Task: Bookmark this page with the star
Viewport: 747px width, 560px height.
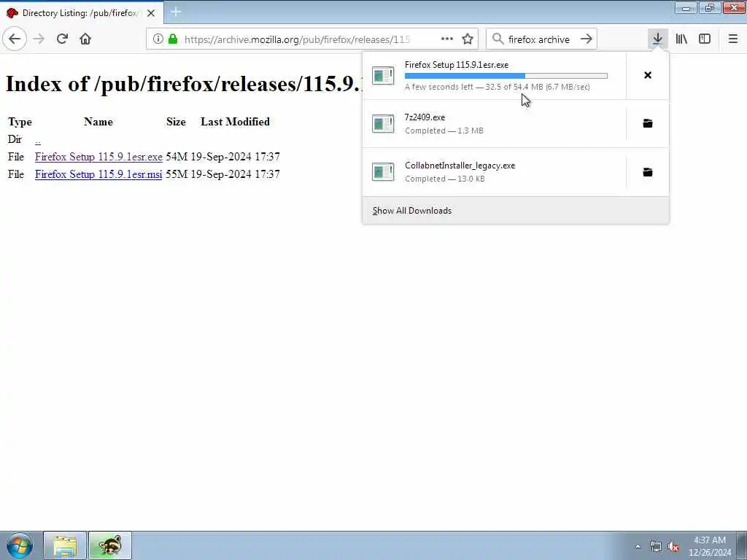Action: click(x=468, y=39)
